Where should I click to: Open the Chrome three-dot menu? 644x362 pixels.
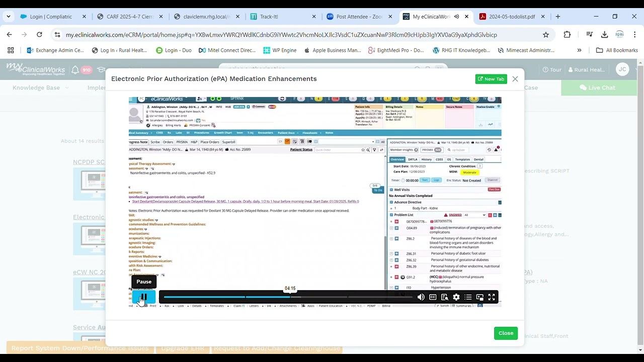tap(634, 35)
